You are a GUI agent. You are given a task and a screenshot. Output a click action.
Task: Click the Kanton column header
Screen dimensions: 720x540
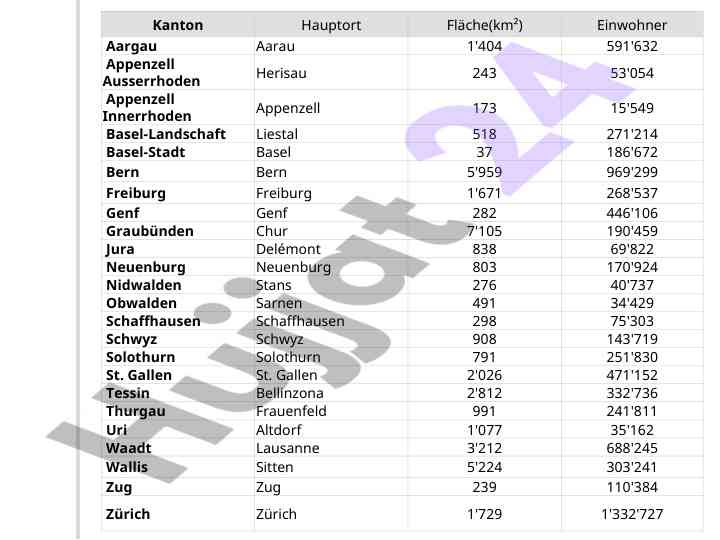(178, 25)
